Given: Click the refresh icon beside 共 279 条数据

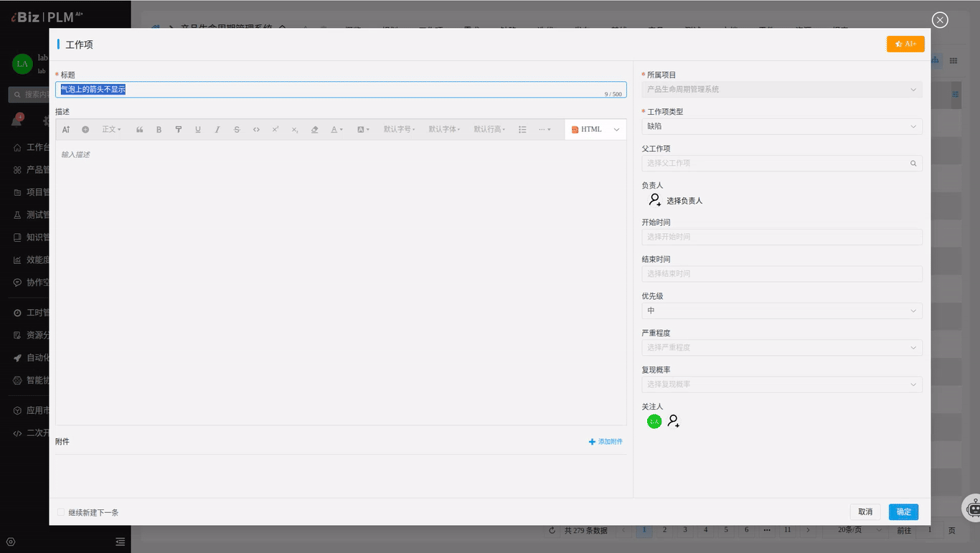Looking at the screenshot, I should (552, 531).
